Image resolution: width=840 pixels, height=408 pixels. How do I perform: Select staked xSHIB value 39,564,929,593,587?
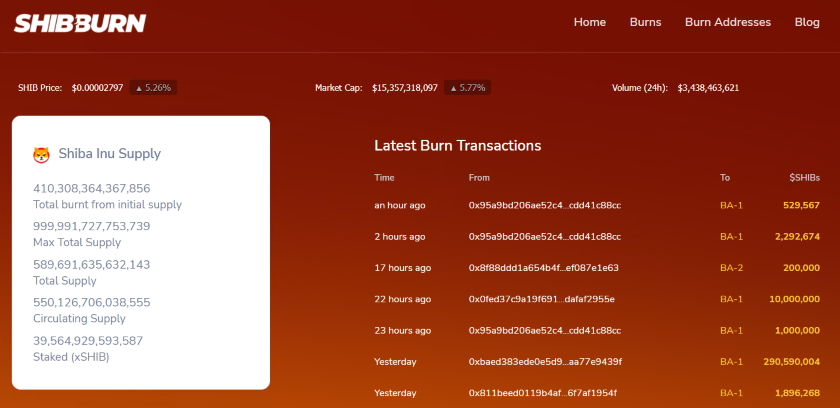[88, 341]
